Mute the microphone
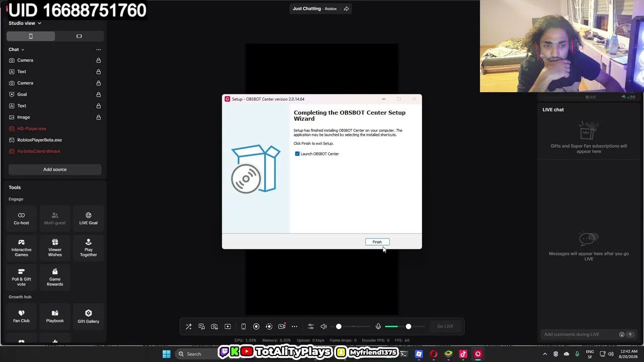The width and height of the screenshot is (644, 362). (x=378, y=327)
